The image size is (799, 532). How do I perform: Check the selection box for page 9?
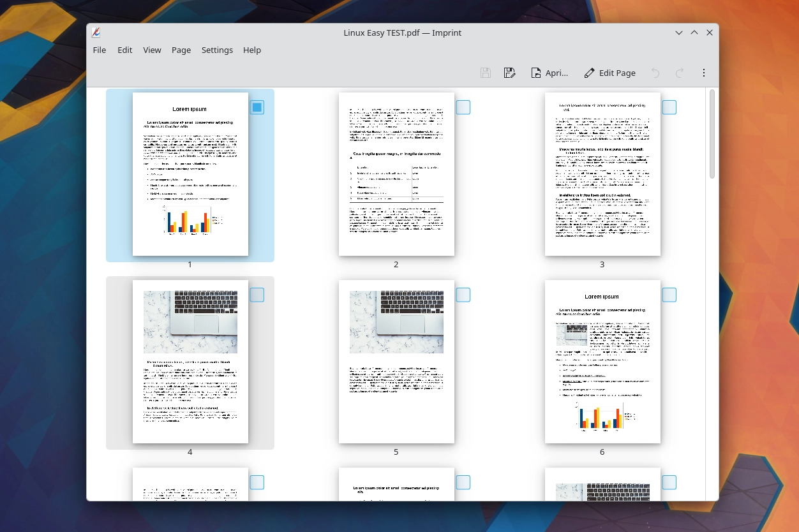click(x=669, y=482)
